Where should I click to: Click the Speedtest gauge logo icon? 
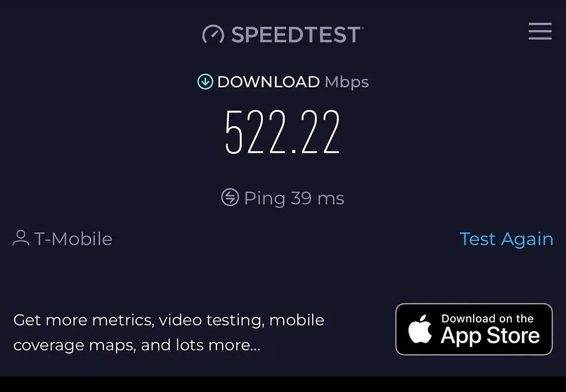coord(213,34)
